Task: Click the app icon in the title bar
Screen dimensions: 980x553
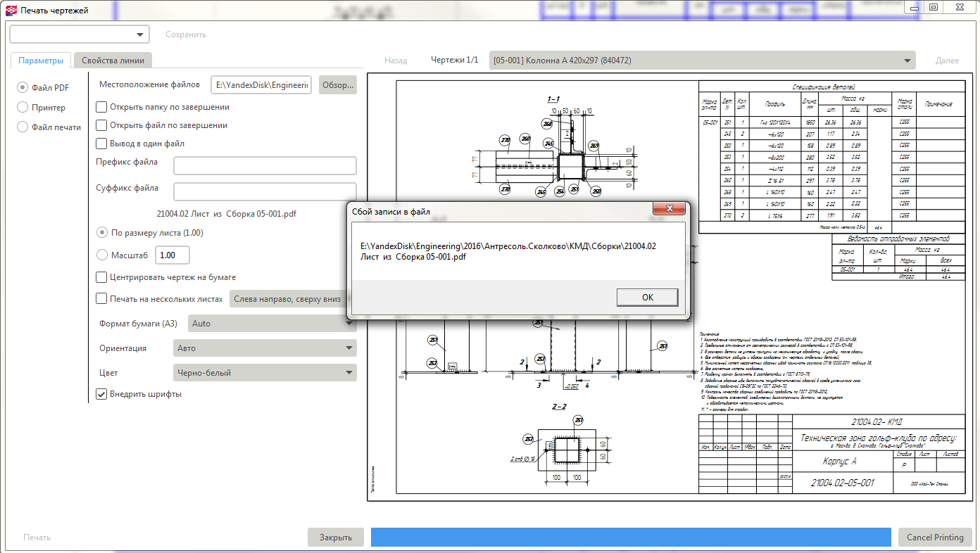Action: click(x=10, y=10)
